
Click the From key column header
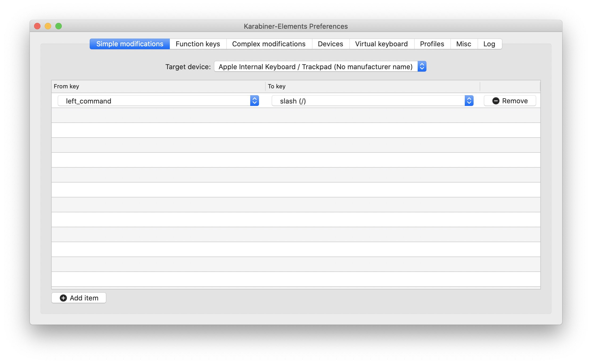point(67,86)
